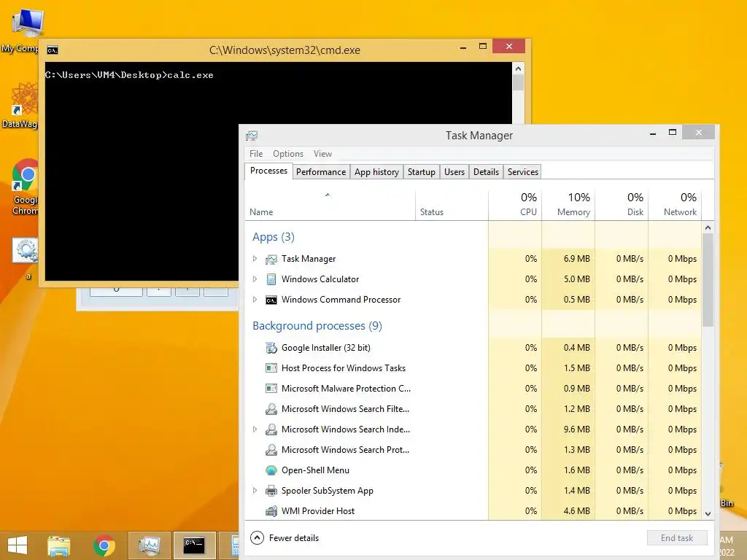Open the Windows Start button

18,545
